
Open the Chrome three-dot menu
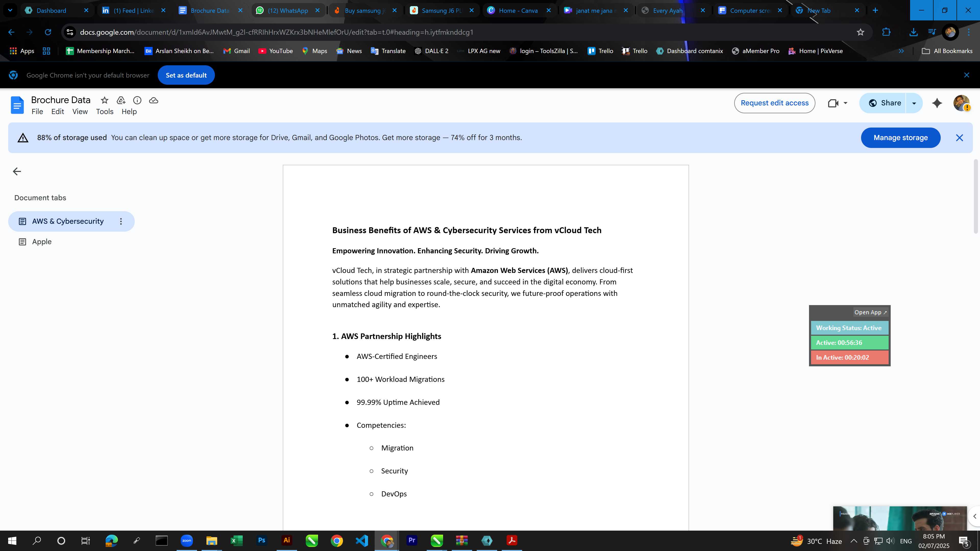[969, 32]
